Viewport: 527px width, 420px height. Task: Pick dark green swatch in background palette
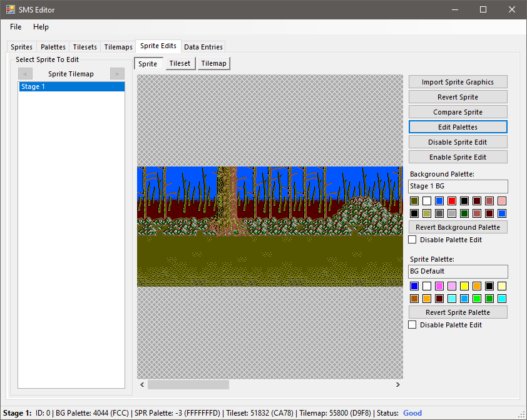(x=464, y=213)
